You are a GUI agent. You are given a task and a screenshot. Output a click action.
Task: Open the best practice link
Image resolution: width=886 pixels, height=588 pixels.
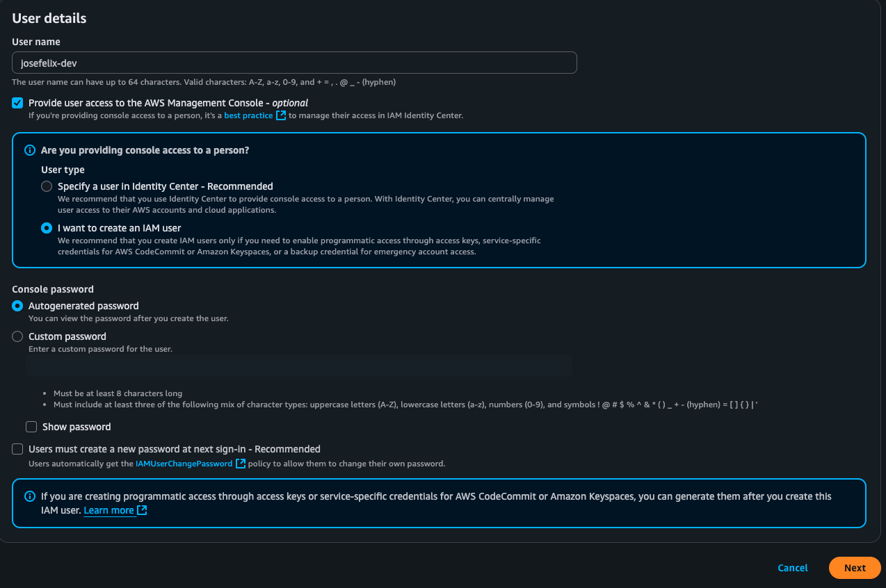(x=248, y=115)
